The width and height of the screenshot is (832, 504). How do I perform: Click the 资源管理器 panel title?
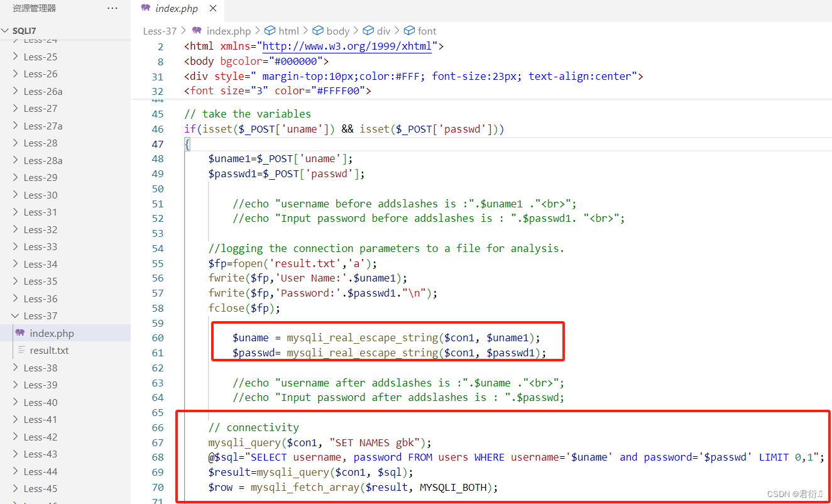[34, 8]
